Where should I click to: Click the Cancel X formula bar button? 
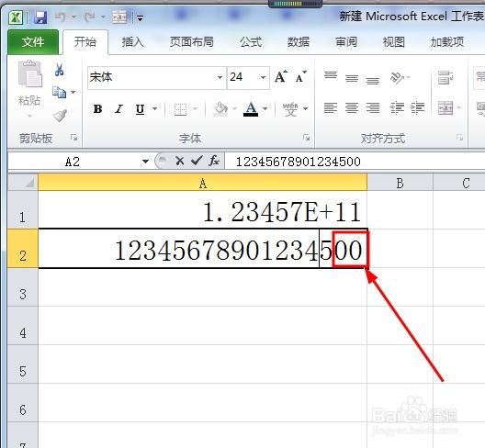(180, 161)
